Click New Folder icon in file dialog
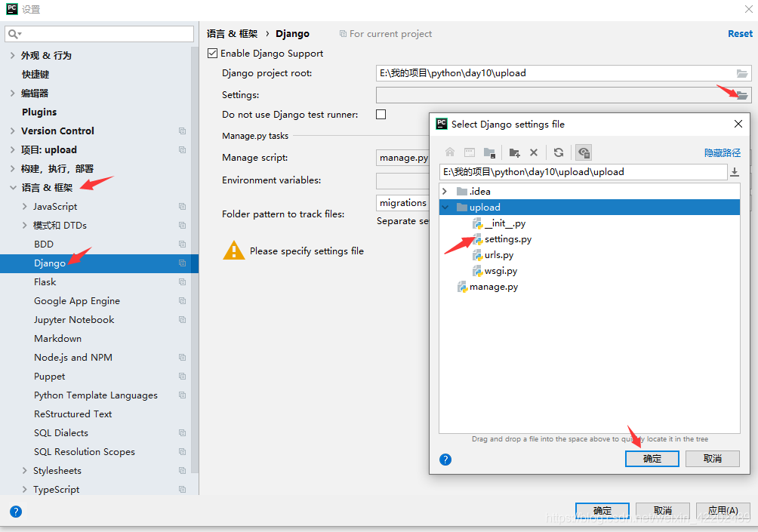The image size is (758, 532). [x=514, y=152]
